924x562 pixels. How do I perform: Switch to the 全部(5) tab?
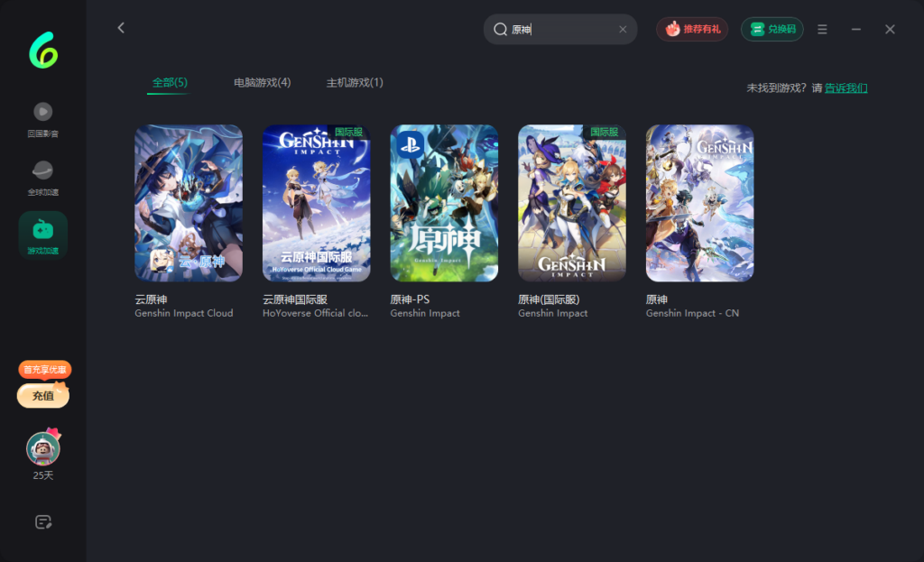170,83
